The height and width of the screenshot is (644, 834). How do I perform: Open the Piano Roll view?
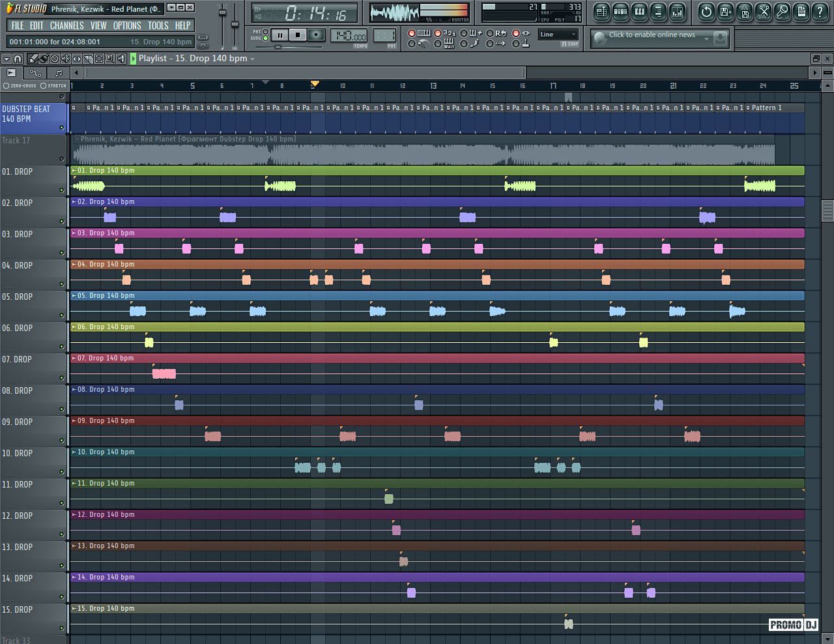coord(639,12)
